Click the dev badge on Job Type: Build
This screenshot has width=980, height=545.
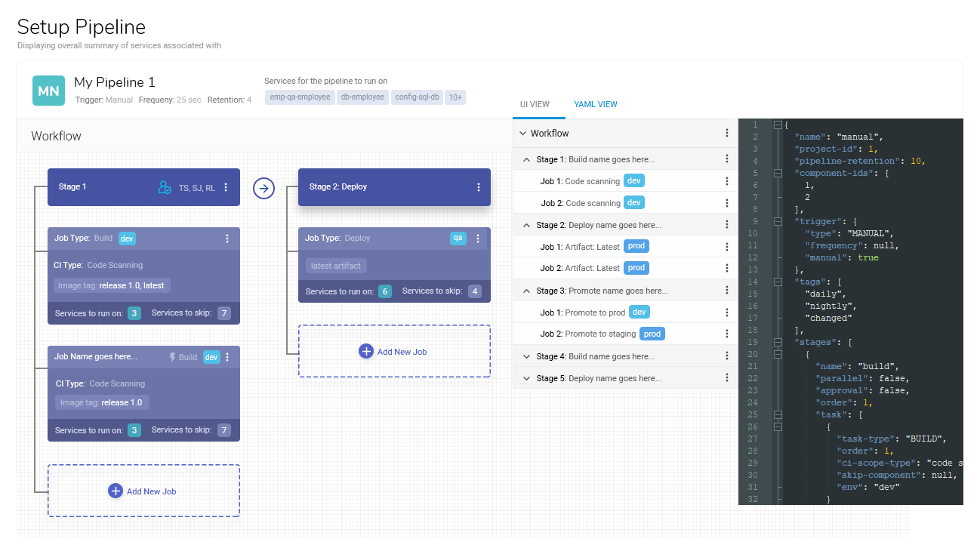[127, 239]
